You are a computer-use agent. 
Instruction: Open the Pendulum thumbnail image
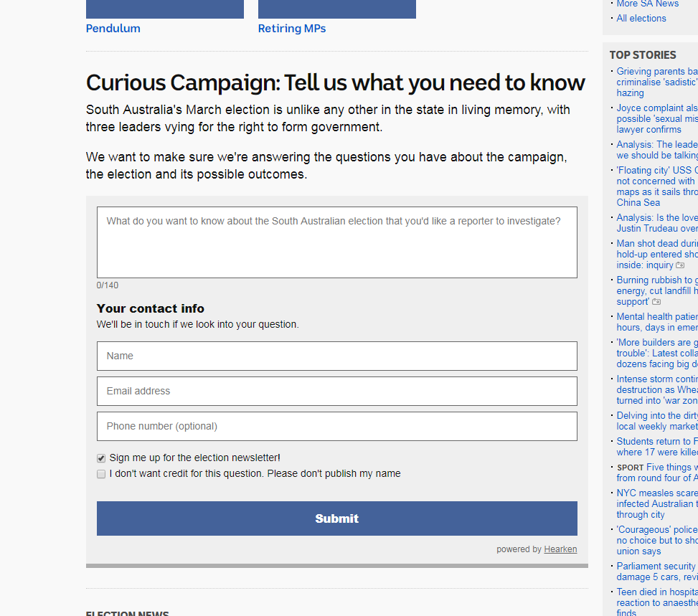click(164, 9)
